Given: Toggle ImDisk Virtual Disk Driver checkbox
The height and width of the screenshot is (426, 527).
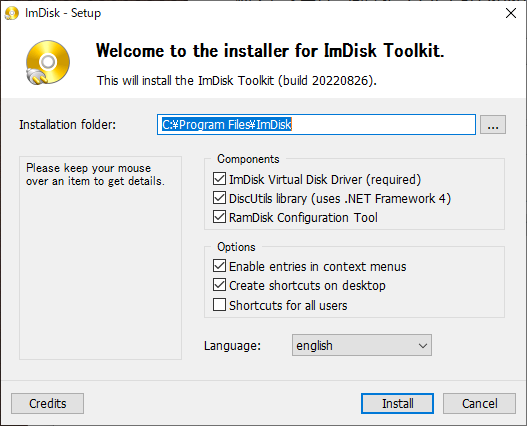Looking at the screenshot, I should tap(219, 179).
